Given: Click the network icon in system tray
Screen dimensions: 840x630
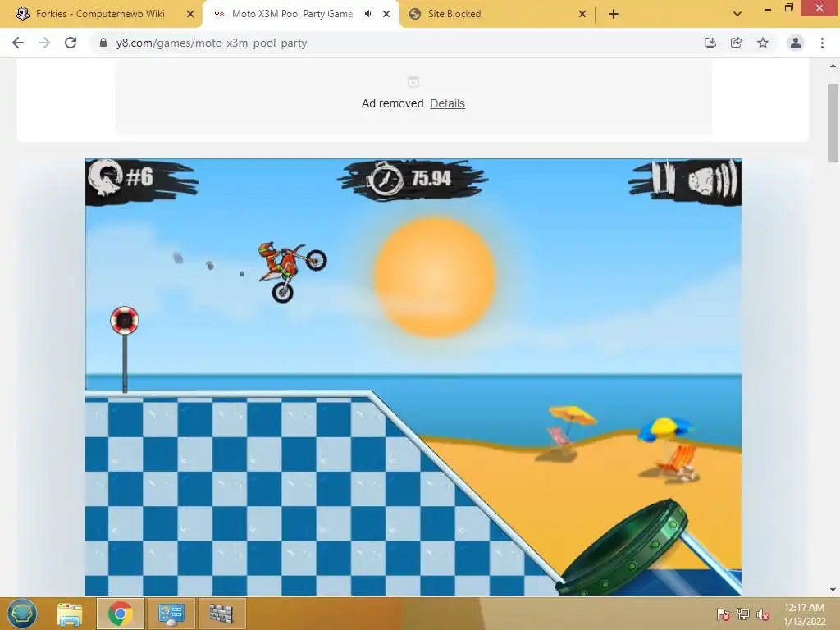Looking at the screenshot, I should [x=742, y=614].
